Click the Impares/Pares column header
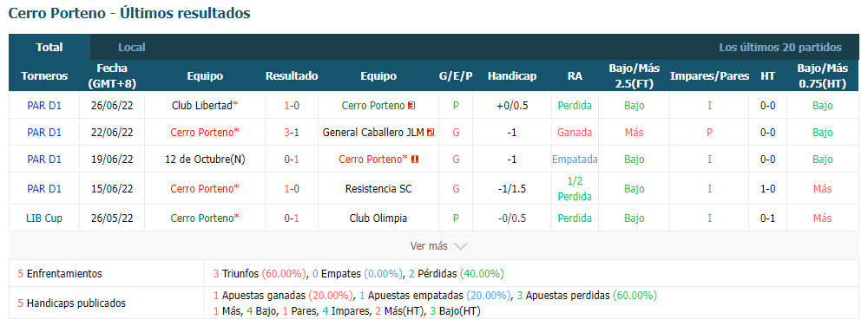Image resolution: width=868 pixels, height=326 pixels. click(x=709, y=76)
